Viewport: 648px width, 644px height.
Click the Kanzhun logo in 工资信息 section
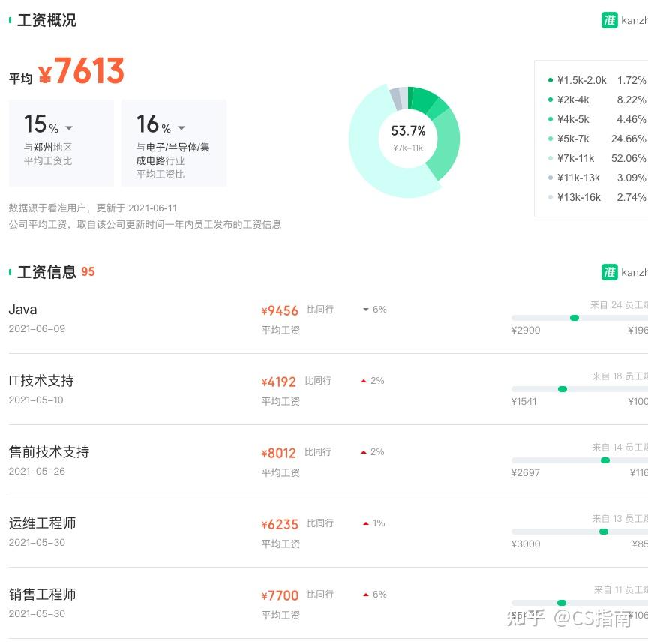pos(610,271)
